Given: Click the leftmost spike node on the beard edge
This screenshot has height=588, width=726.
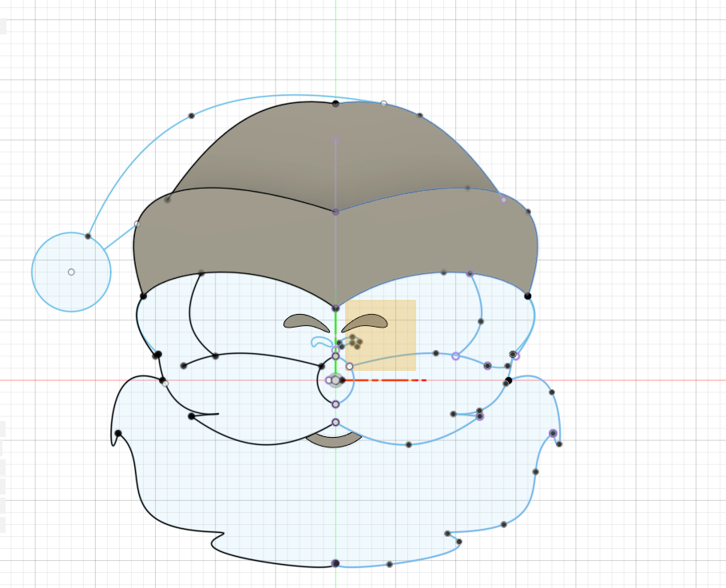Looking at the screenshot, I should coord(118,431).
